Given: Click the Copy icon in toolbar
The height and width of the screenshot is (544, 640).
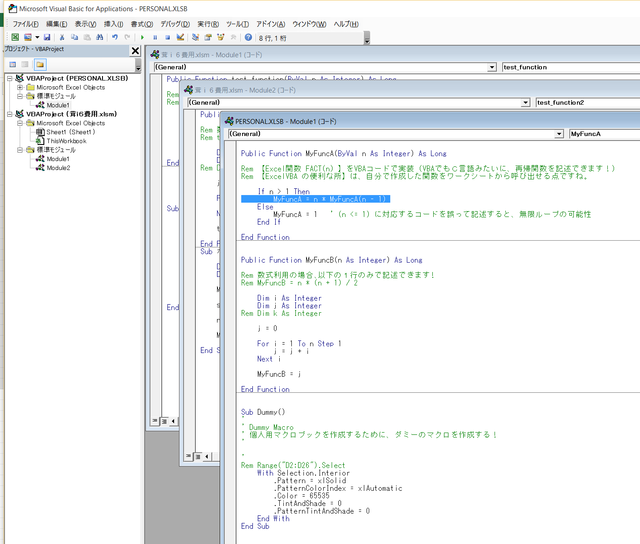Looking at the screenshot, I should click(x=74, y=38).
